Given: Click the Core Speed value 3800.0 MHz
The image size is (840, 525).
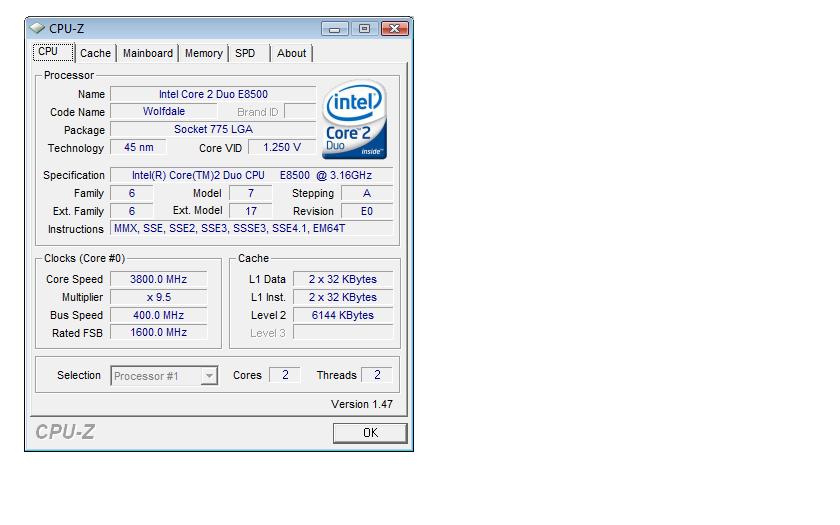Looking at the screenshot, I should coord(159,279).
